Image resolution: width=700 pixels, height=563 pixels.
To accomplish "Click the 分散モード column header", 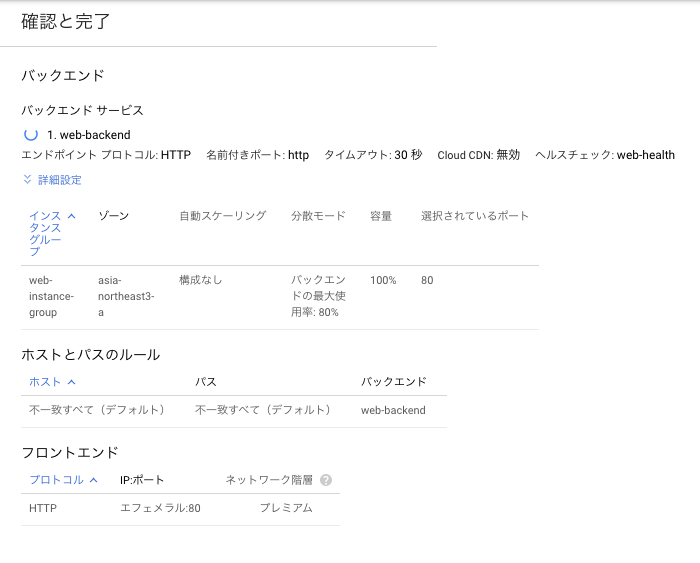I will pos(318,216).
